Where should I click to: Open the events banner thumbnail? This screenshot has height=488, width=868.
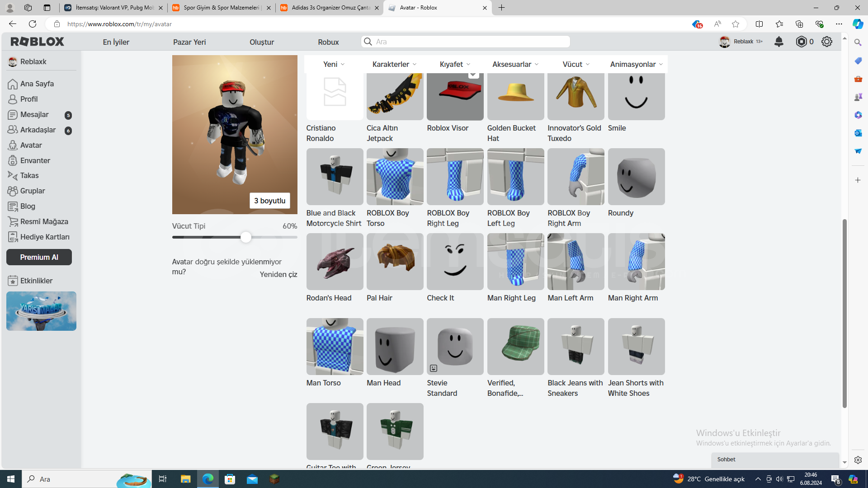click(41, 311)
